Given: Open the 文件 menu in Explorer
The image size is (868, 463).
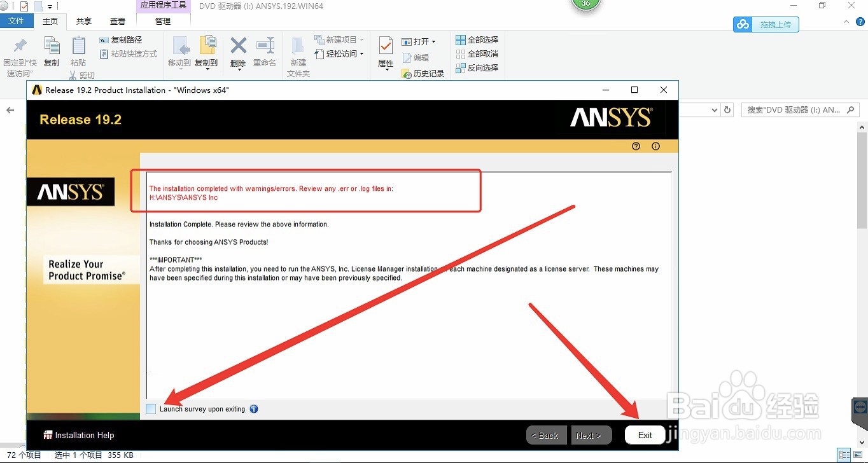Looking at the screenshot, I should coord(17,21).
